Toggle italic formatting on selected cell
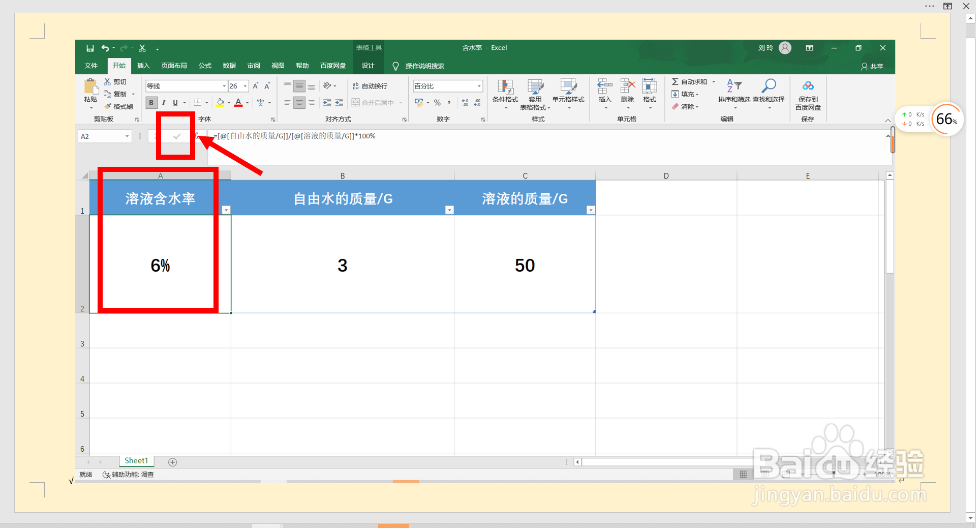Image resolution: width=980 pixels, height=528 pixels. (164, 102)
